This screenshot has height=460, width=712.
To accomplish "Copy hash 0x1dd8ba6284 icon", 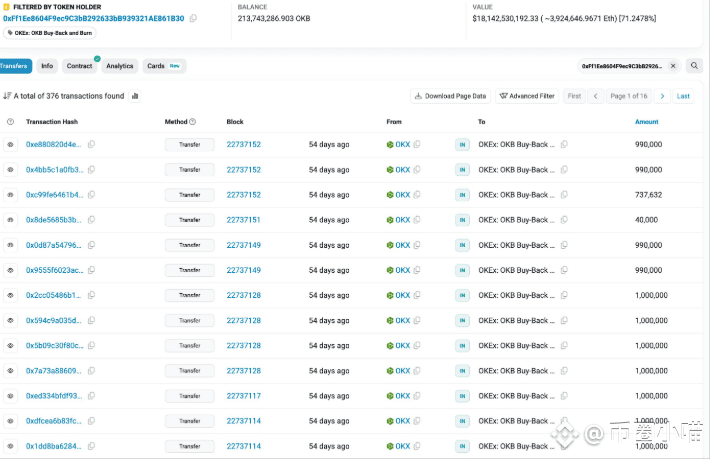I will pos(91,446).
